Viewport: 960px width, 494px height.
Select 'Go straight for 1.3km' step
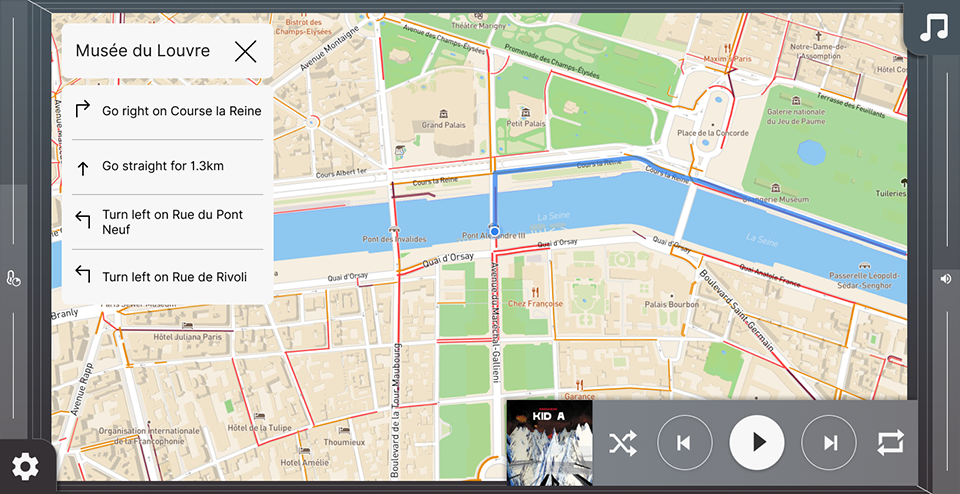(x=167, y=167)
